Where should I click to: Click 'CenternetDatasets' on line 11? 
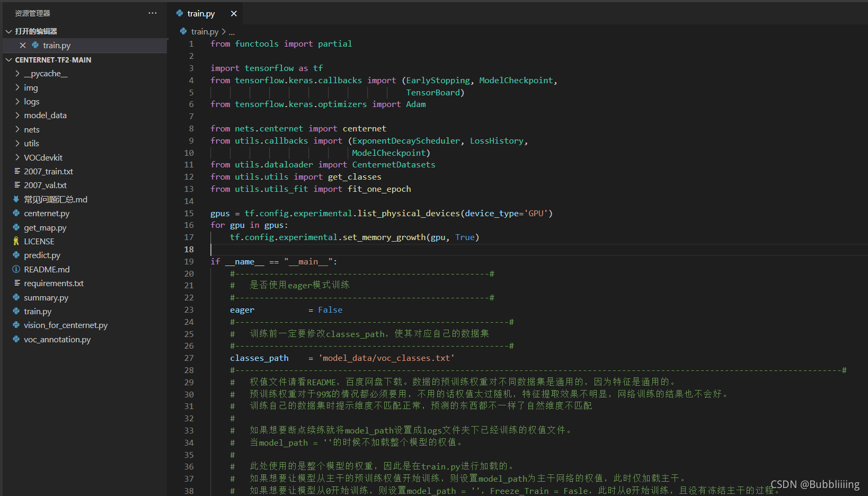point(394,165)
